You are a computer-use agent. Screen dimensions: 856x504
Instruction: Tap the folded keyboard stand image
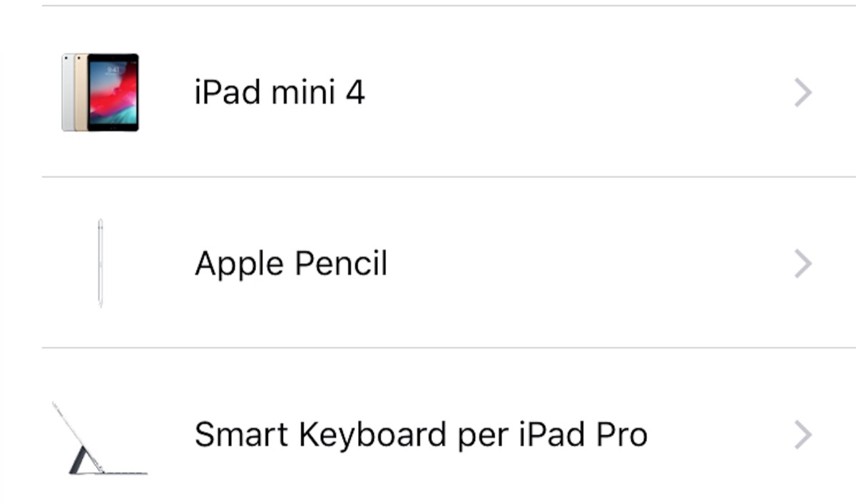(x=98, y=438)
